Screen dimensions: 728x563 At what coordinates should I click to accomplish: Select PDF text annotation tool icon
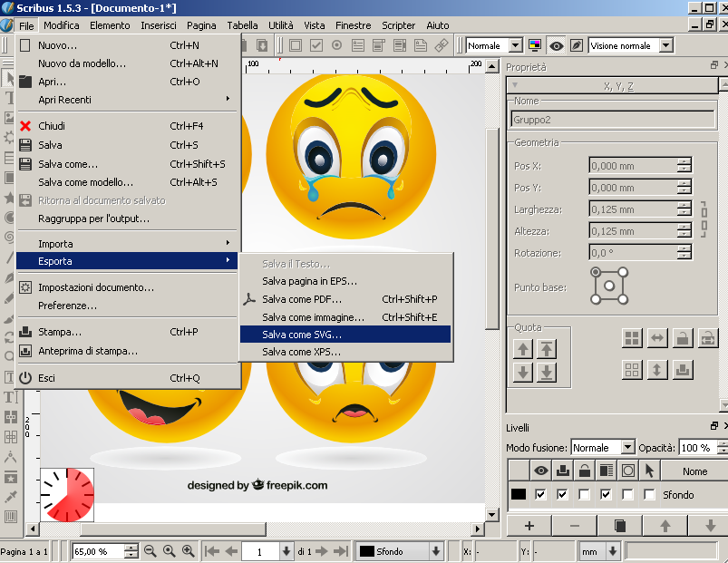[x=420, y=45]
